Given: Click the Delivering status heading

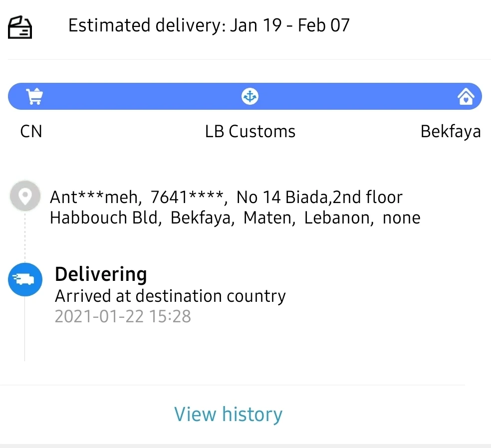Looking at the screenshot, I should pyautogui.click(x=101, y=274).
